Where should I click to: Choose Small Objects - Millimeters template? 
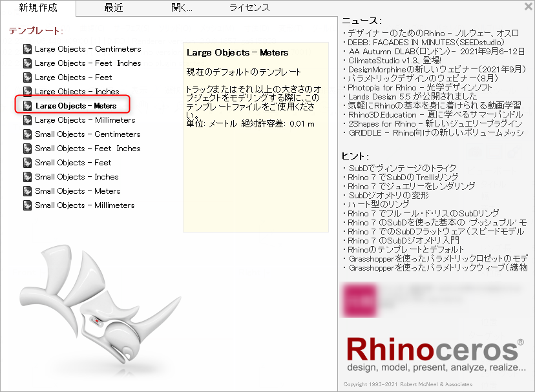85,205
